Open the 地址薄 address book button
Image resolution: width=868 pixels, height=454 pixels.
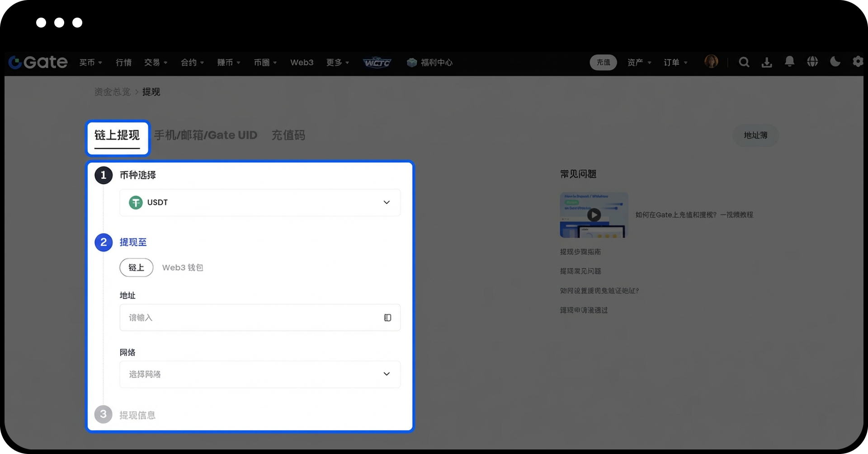(755, 135)
